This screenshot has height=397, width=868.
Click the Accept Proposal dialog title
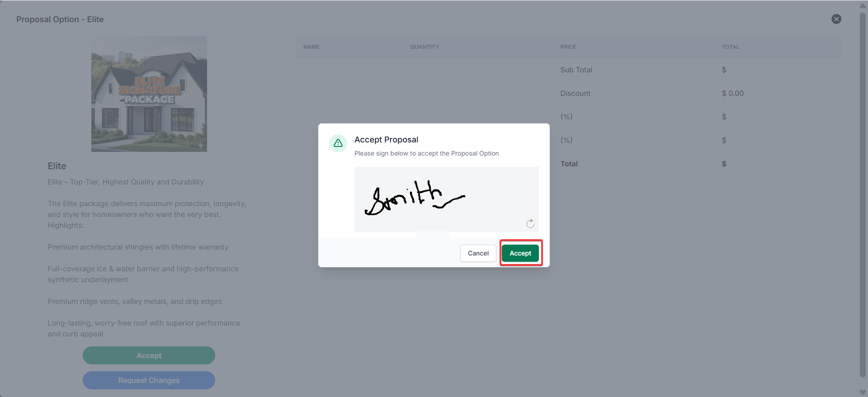point(386,140)
